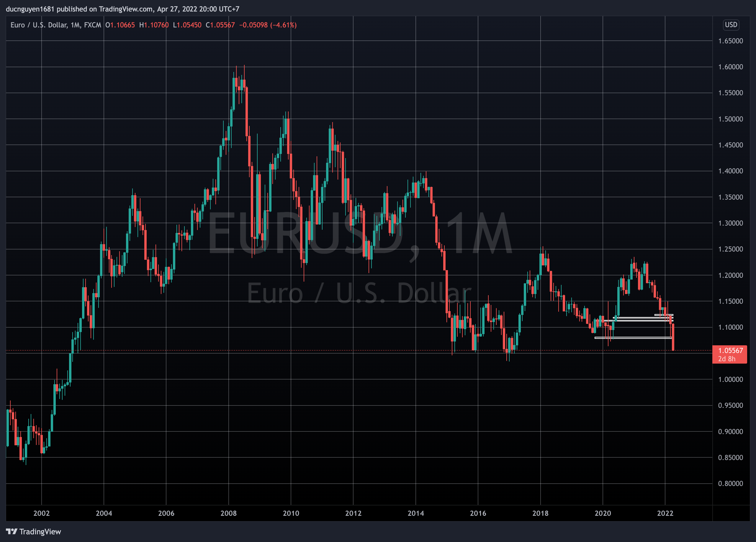Click the change value −0.05098 (−4.61%)

tap(268, 25)
